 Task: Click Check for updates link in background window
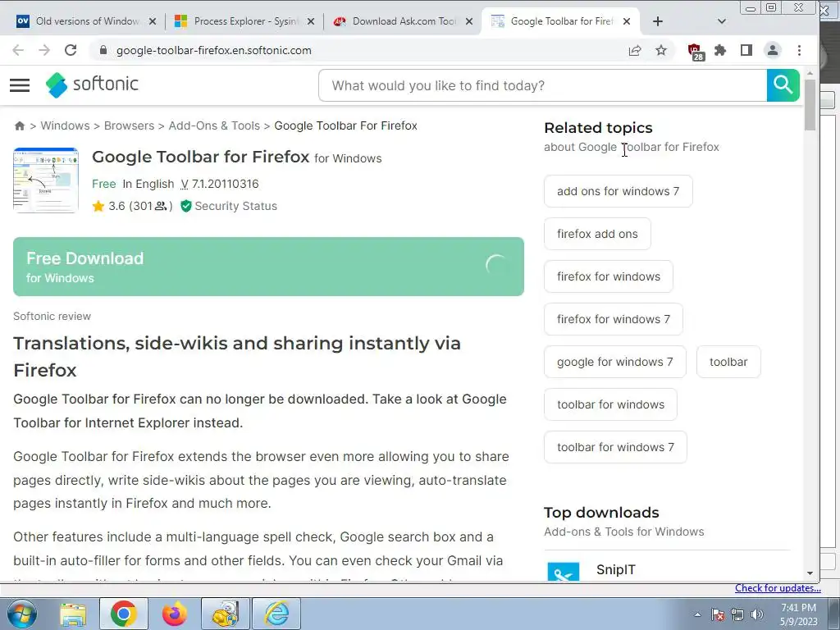point(778,588)
